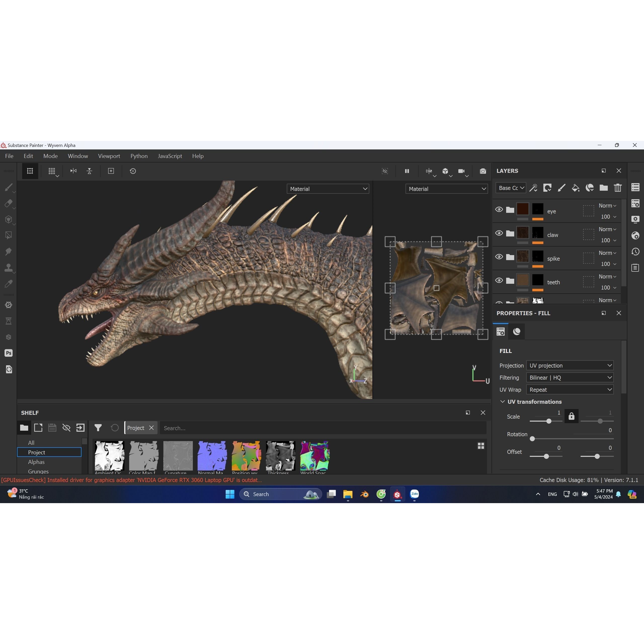Select the Material picker eyedropper tool
This screenshot has height=644, width=644.
(x=9, y=284)
